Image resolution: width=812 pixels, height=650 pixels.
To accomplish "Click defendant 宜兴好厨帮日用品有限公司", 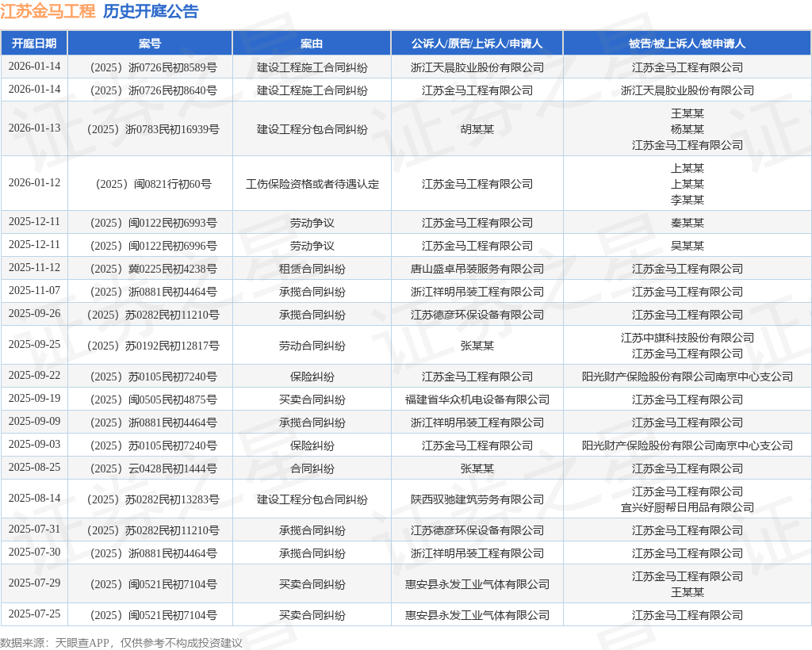I will tap(688, 507).
